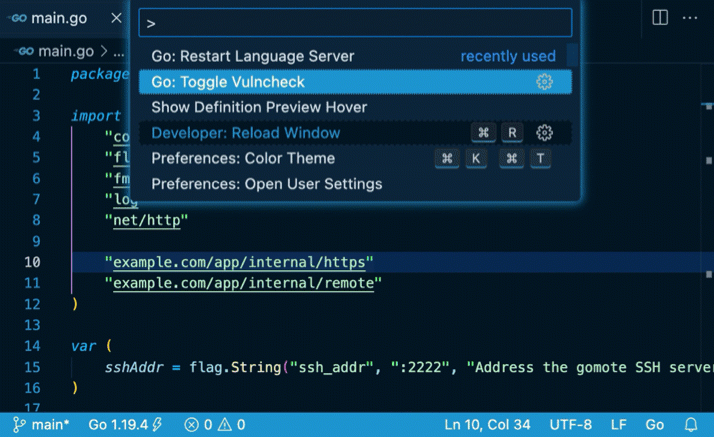Click the errors count icon in status bar

pyautogui.click(x=191, y=425)
